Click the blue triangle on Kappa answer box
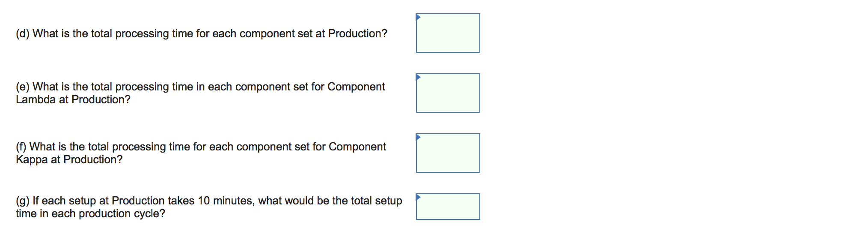The height and width of the screenshot is (234, 868). click(x=418, y=137)
